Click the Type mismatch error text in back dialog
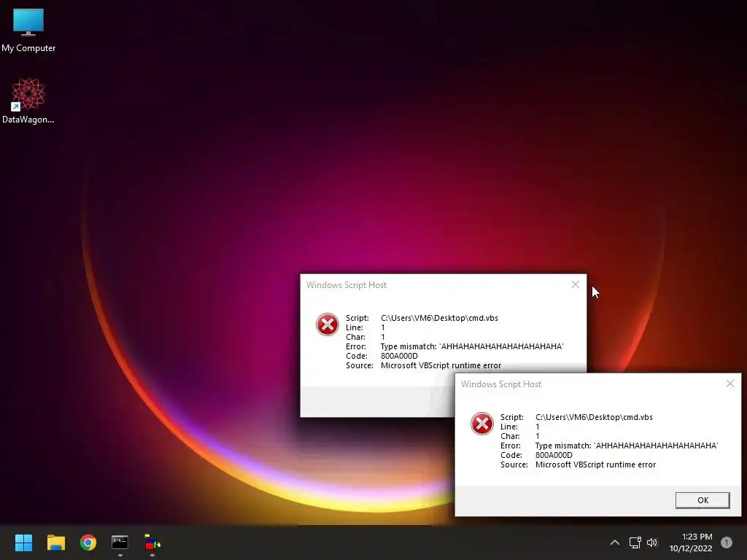The height and width of the screenshot is (560, 747). (x=472, y=346)
